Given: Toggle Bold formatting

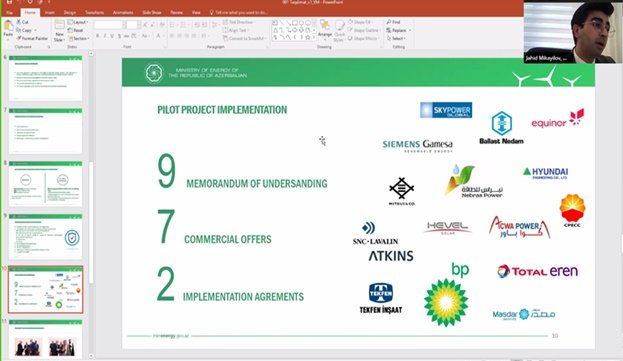Looking at the screenshot, I should point(97,36).
